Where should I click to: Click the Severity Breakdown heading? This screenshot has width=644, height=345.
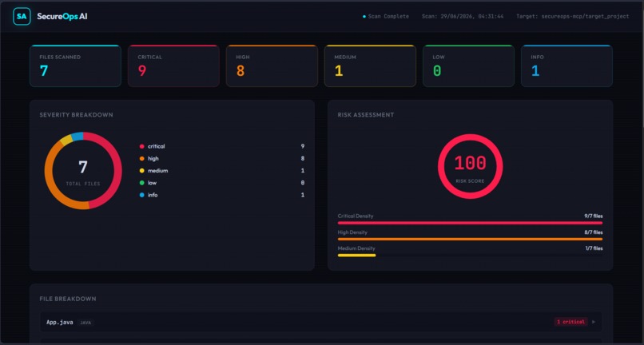(x=77, y=115)
